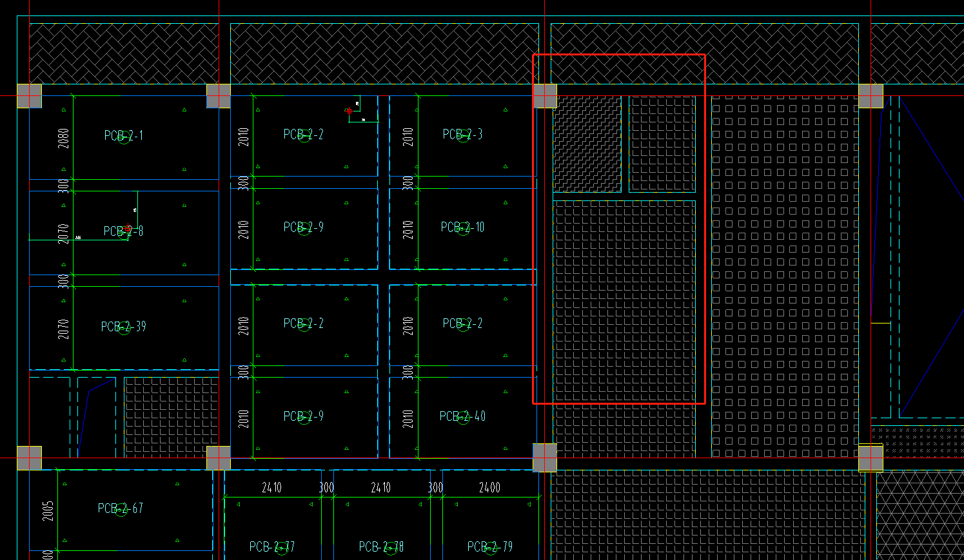This screenshot has height=560, width=964.
Task: Click the PCB-2-10 panel label
Action: click(x=462, y=227)
